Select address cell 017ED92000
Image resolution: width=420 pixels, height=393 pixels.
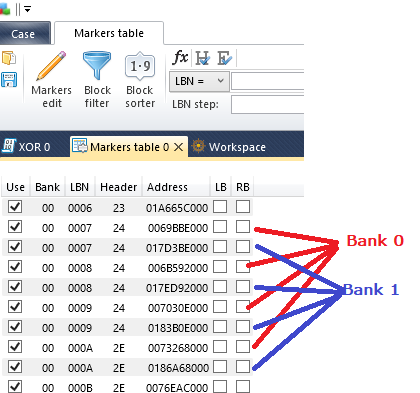[177, 288]
